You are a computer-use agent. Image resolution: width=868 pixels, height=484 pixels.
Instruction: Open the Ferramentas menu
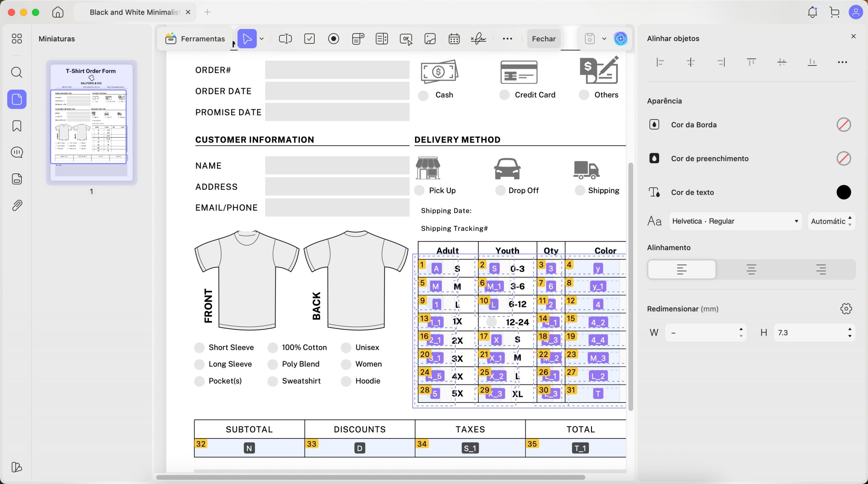(x=195, y=39)
